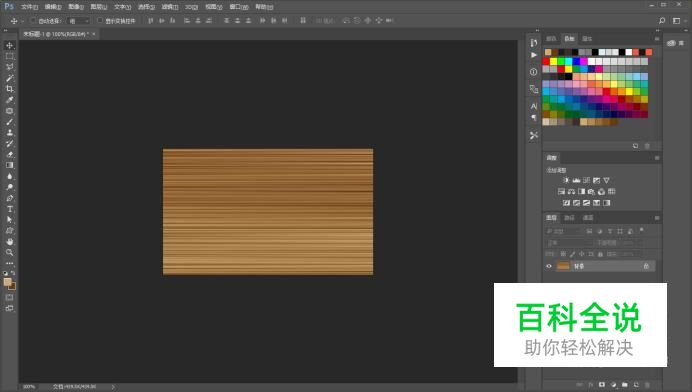This screenshot has height=392, width=692.
Task: Switch to the Swatches tab
Action: pyautogui.click(x=569, y=39)
